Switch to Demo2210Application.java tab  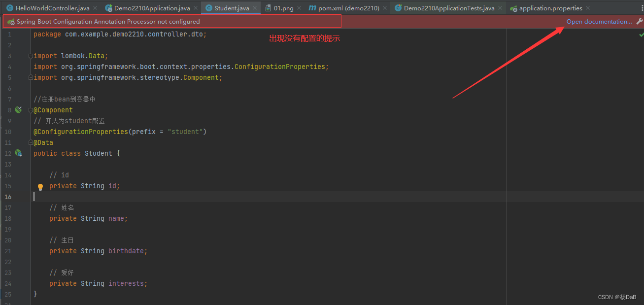point(152,8)
